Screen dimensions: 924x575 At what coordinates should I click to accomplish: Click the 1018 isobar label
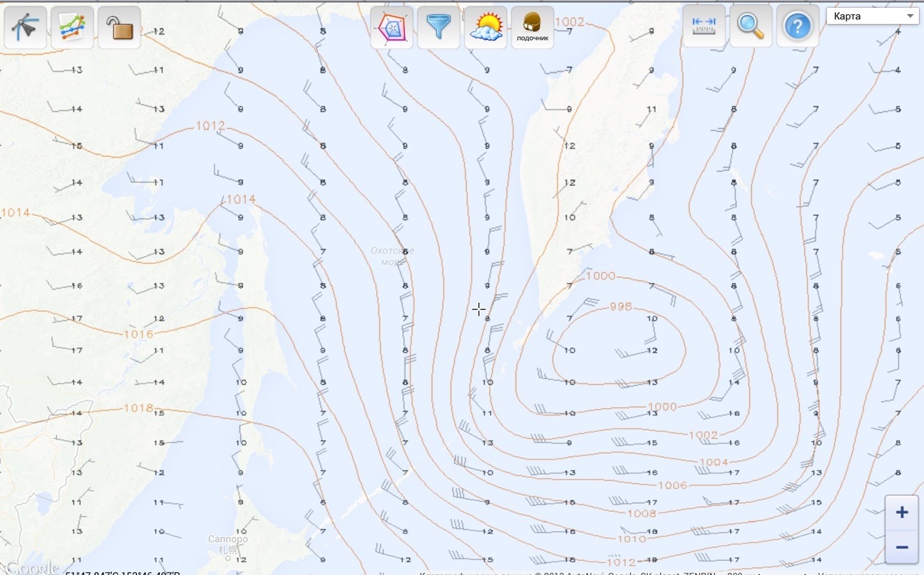138,408
